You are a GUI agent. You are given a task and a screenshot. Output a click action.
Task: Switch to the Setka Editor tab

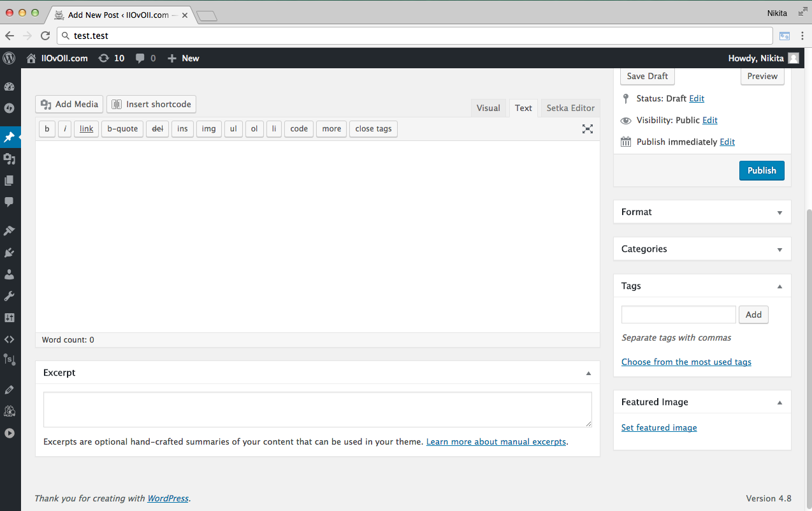570,108
